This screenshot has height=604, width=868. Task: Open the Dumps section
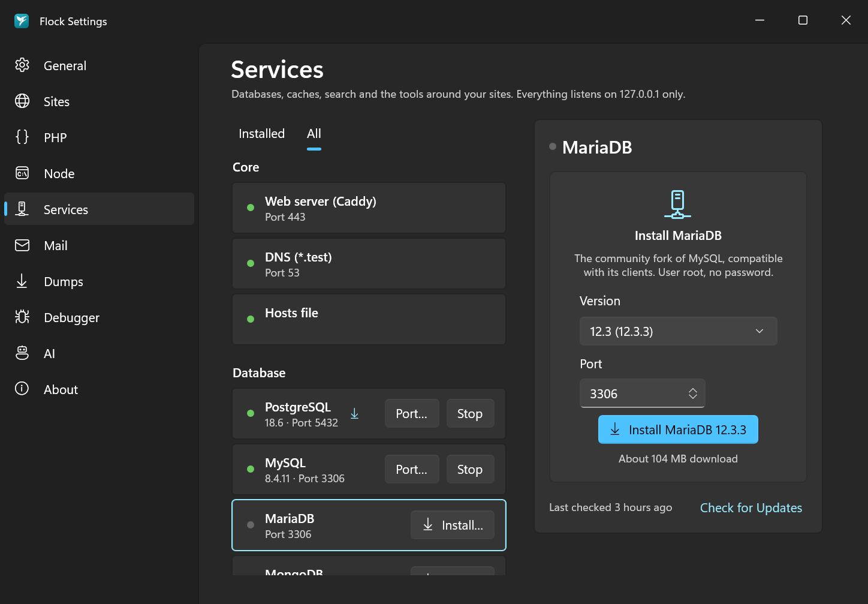pyautogui.click(x=99, y=281)
